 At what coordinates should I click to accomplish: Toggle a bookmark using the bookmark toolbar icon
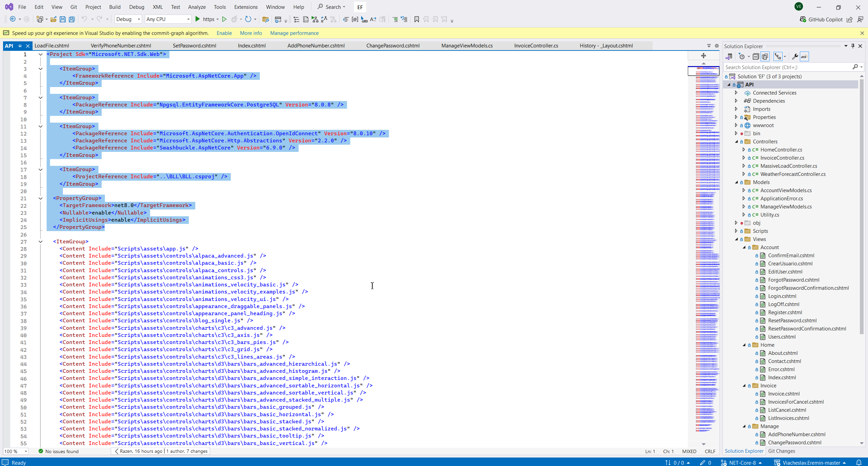[416, 19]
